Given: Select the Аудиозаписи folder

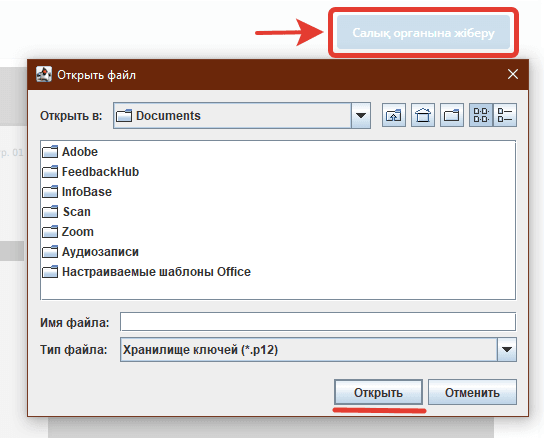Looking at the screenshot, I should click(x=91, y=252).
